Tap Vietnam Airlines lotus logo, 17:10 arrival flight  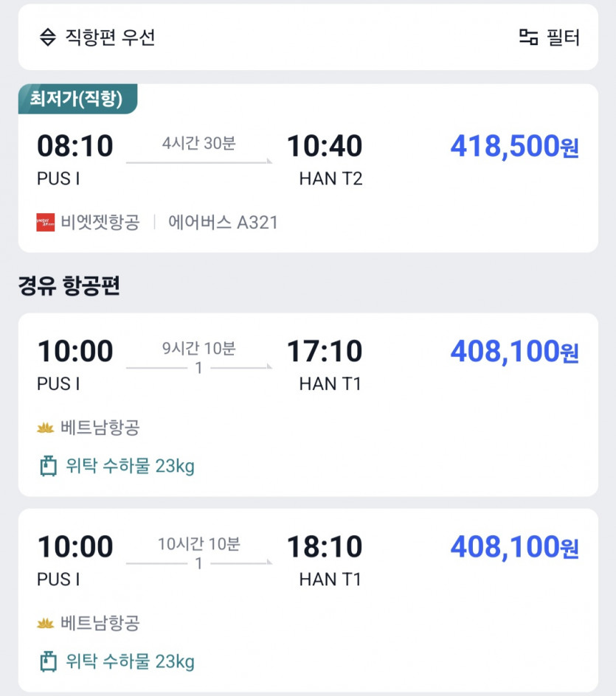(46, 428)
